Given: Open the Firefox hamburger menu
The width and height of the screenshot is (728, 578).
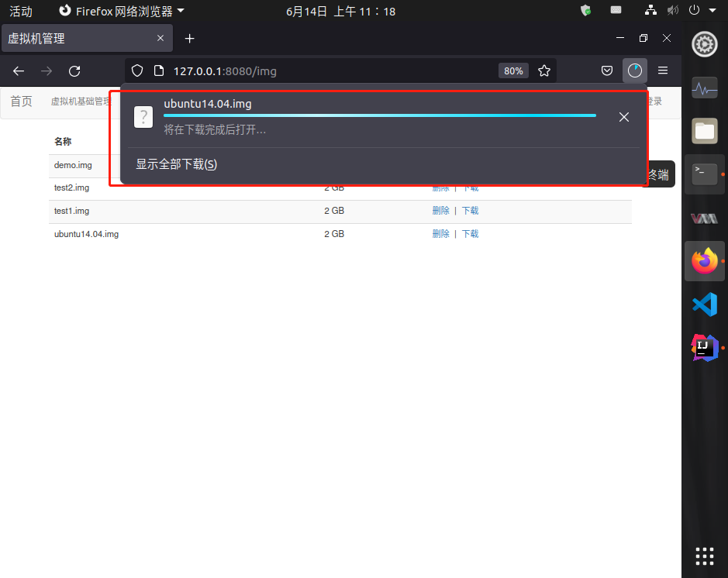Looking at the screenshot, I should pos(663,71).
